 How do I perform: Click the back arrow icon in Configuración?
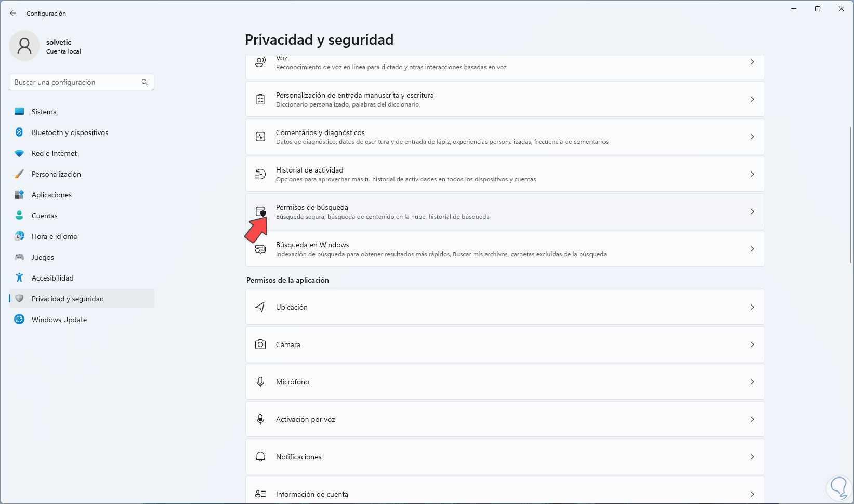click(13, 14)
